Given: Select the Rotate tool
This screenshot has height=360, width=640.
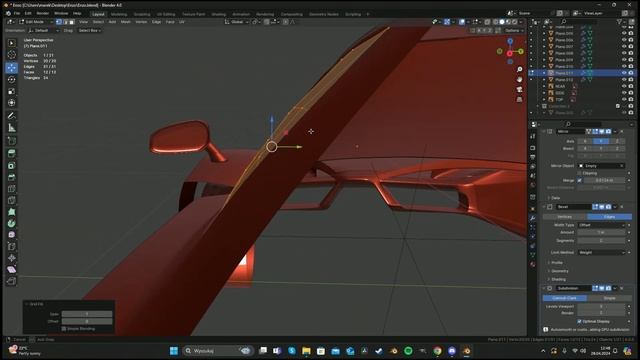Looking at the screenshot, I should [x=12, y=80].
